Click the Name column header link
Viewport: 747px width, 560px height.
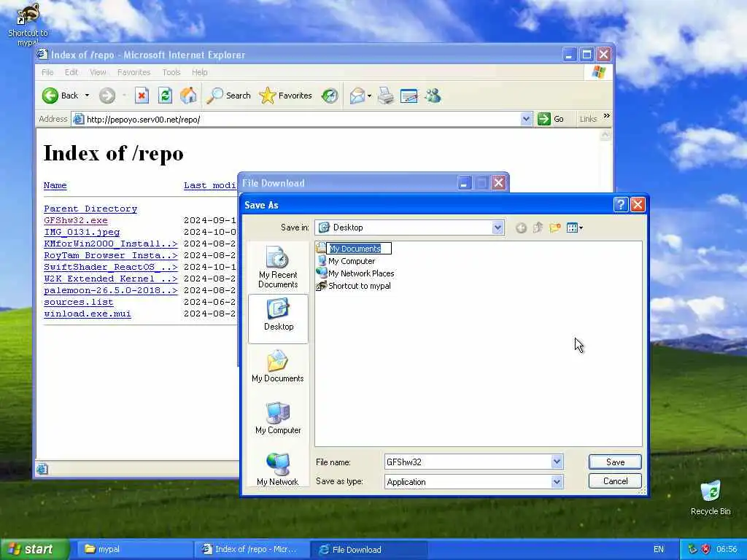tap(55, 185)
